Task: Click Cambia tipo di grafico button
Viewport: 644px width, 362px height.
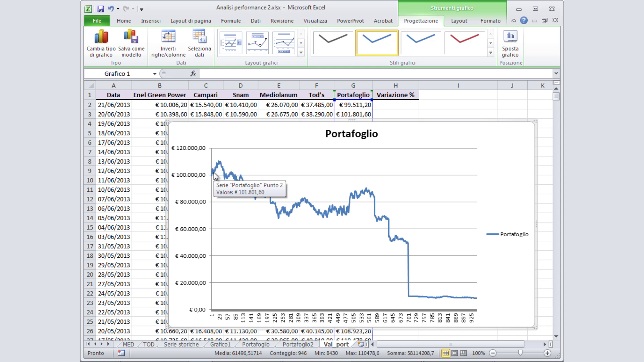Action: (101, 43)
